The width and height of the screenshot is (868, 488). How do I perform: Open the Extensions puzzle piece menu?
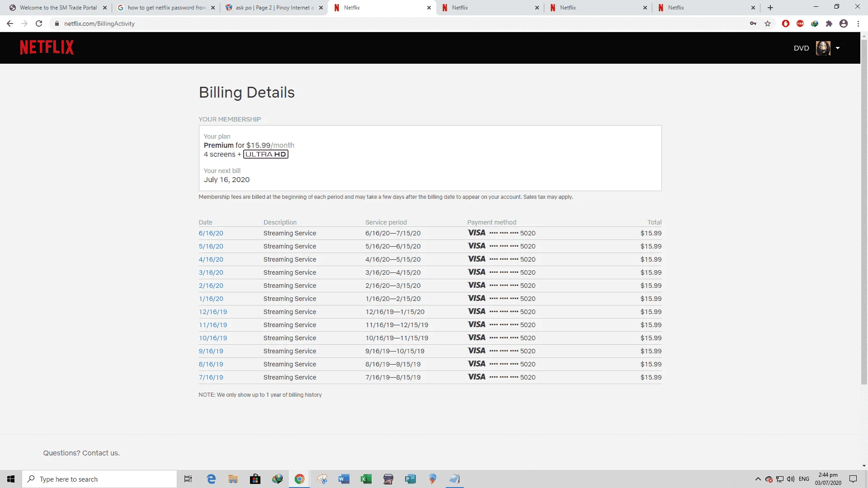(829, 23)
